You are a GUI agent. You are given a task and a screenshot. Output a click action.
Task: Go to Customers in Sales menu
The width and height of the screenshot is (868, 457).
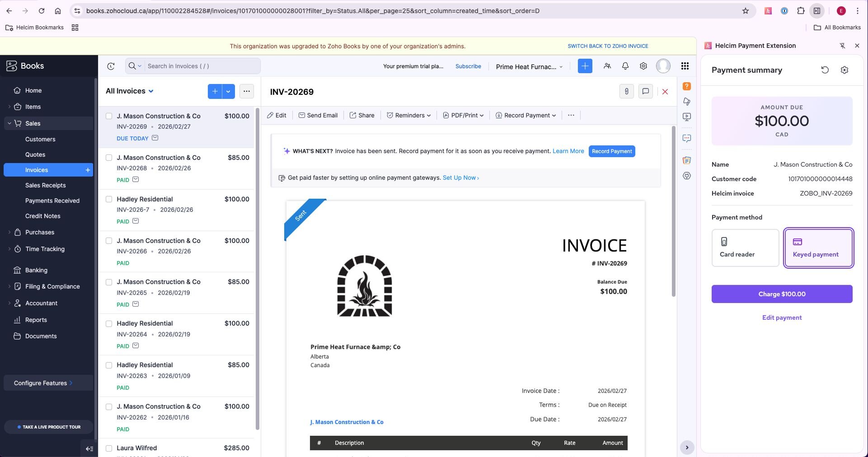tap(40, 139)
